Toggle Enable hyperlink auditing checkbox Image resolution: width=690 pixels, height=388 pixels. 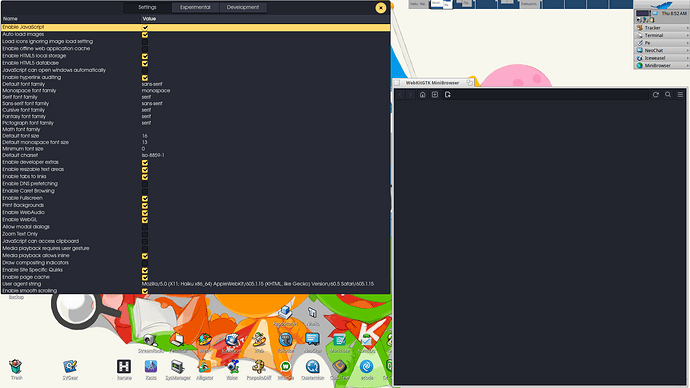point(145,78)
